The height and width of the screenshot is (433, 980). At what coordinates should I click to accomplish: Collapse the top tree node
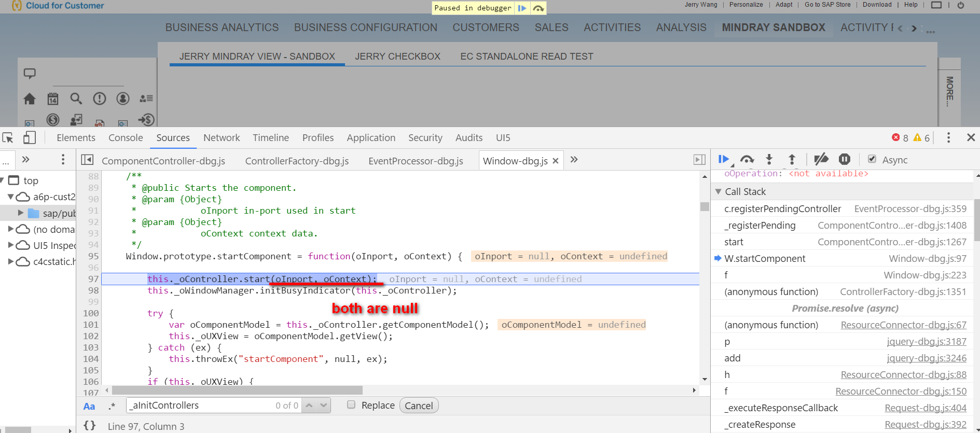pos(2,180)
